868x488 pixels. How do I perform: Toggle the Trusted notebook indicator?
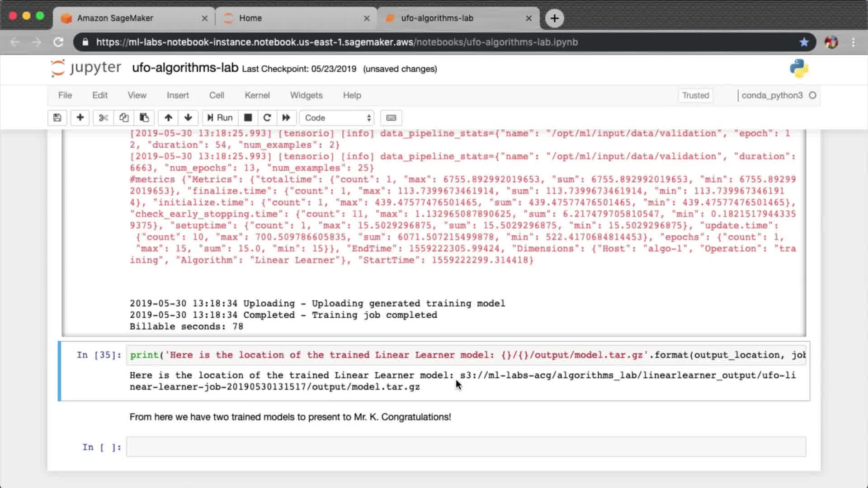point(695,95)
